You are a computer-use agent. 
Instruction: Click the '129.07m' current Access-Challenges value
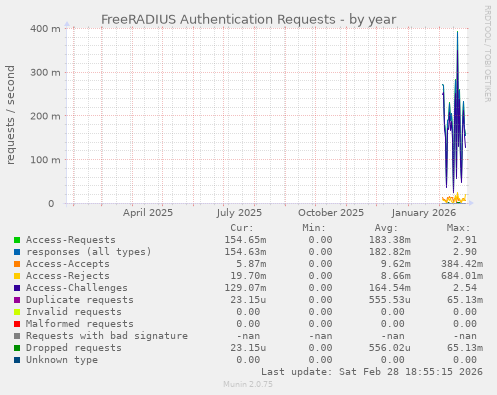pos(245,288)
